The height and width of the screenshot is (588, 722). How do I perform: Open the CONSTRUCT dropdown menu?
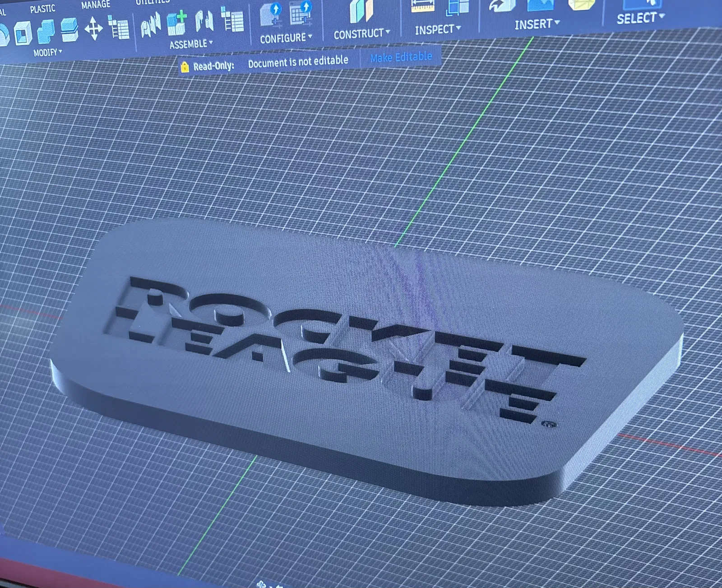point(362,33)
